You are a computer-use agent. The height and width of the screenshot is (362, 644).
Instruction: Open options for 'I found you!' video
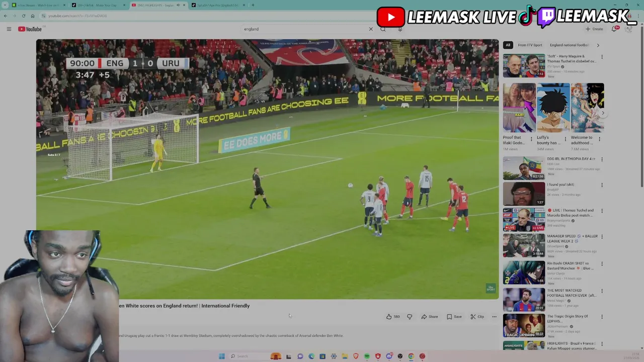[x=602, y=185]
